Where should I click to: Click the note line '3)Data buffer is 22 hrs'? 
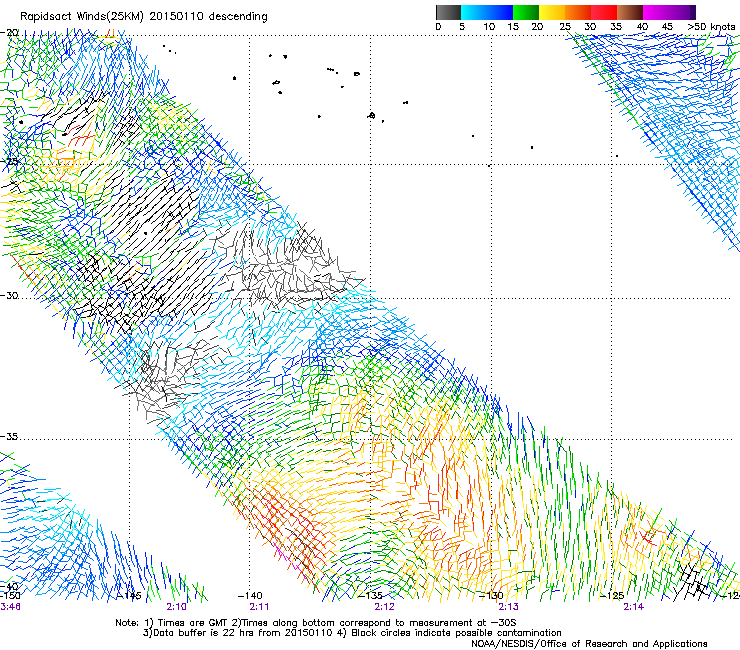[353, 633]
